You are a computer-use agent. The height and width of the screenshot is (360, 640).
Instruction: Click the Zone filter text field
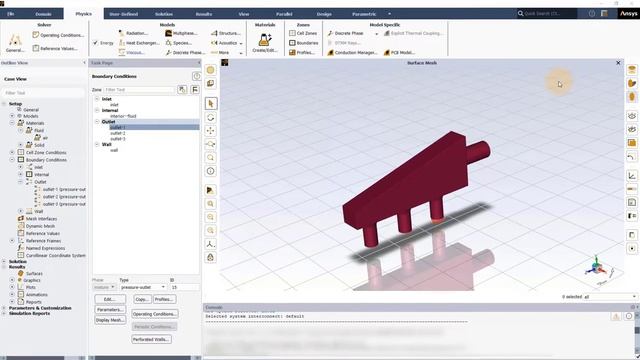[139, 89]
